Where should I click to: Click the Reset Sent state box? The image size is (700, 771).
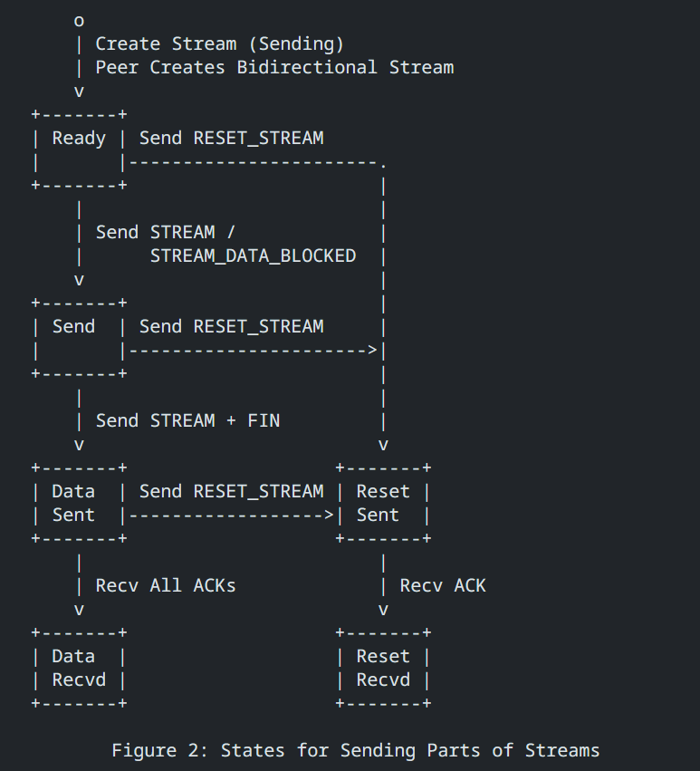382,503
